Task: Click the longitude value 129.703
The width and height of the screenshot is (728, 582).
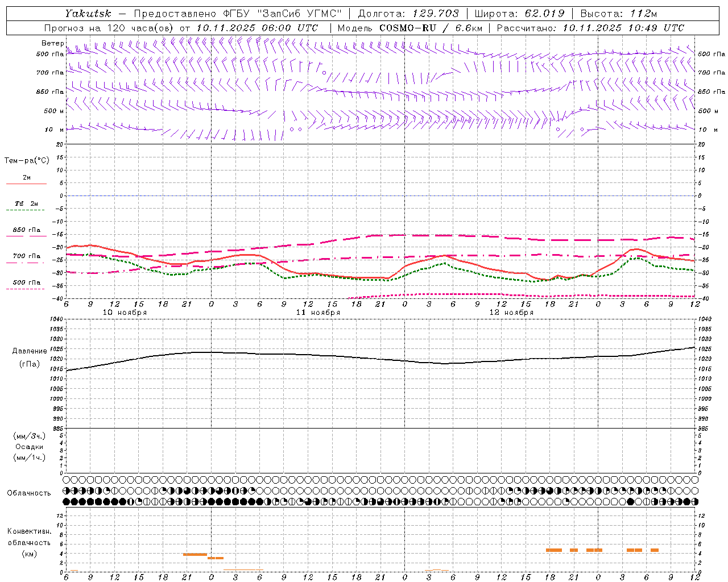Action: point(435,14)
